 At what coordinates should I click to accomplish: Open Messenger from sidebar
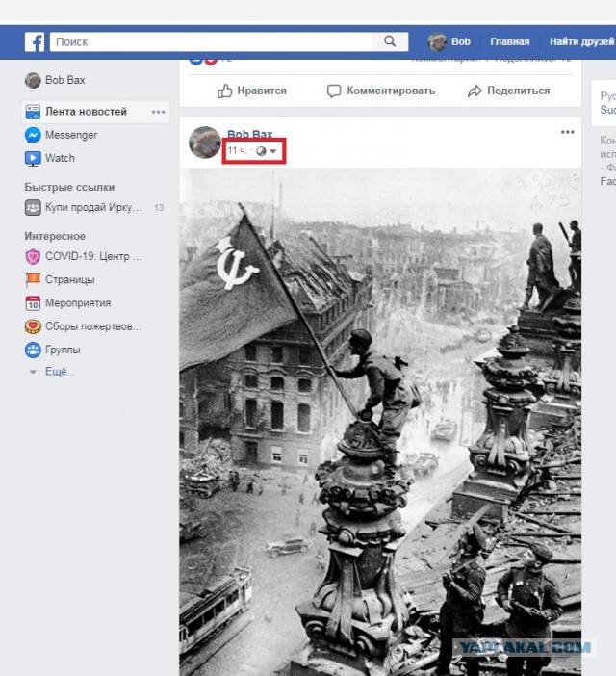(x=71, y=135)
